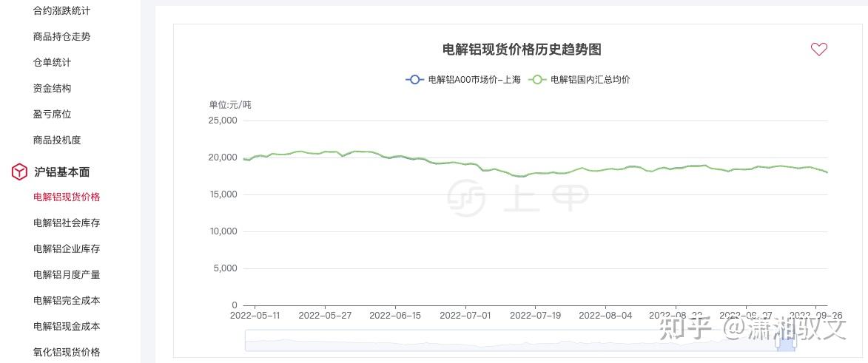The image size is (868, 363).
Task: Open 商品持仓走势 sidebar item
Action: click(62, 37)
